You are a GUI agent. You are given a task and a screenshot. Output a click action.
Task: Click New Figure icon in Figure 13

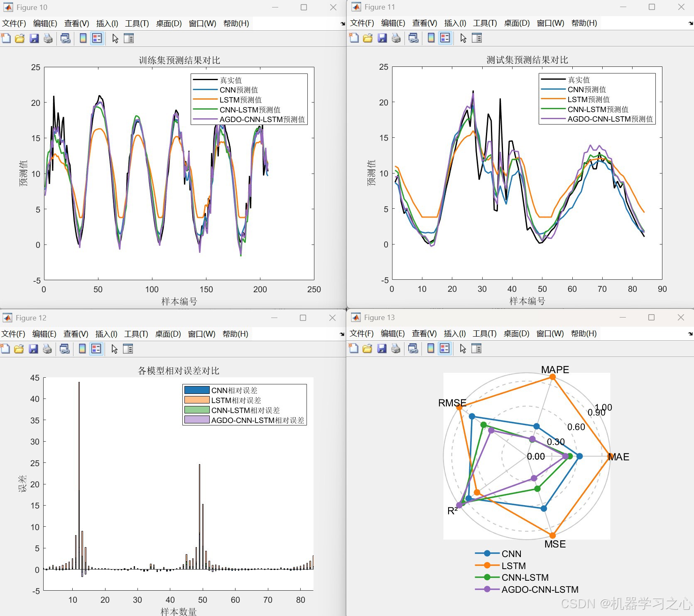(353, 349)
